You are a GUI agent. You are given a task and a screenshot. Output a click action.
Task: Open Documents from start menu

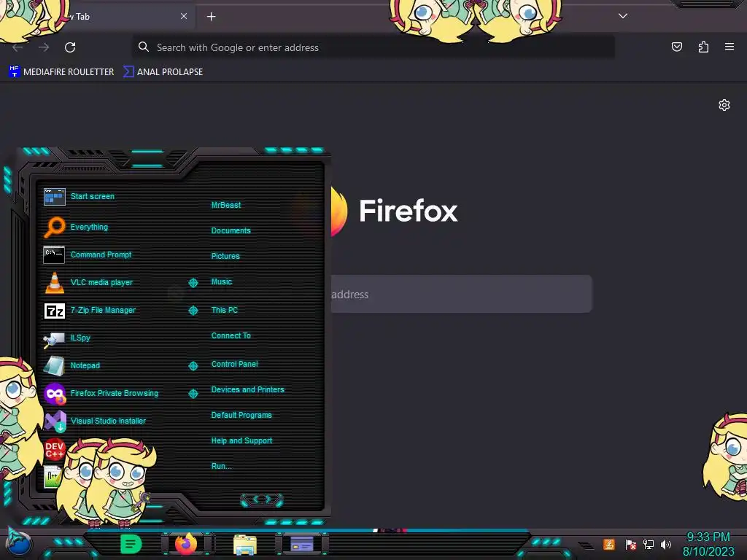click(x=231, y=230)
